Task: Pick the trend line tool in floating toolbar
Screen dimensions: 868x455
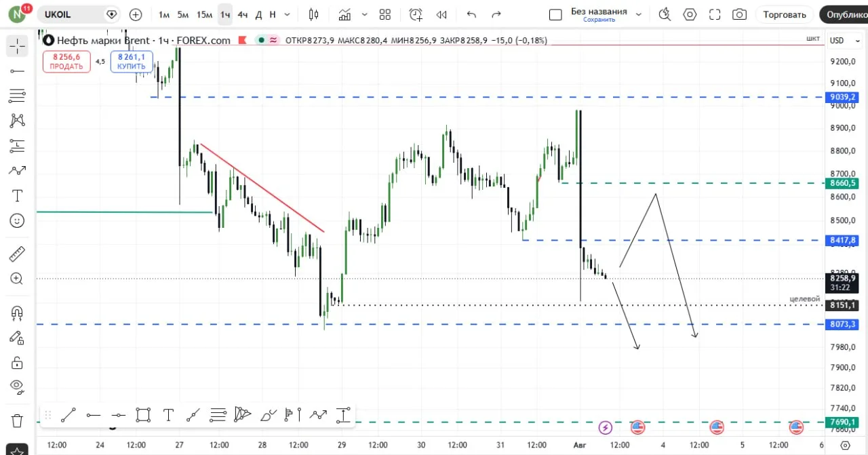Action: tap(68, 415)
